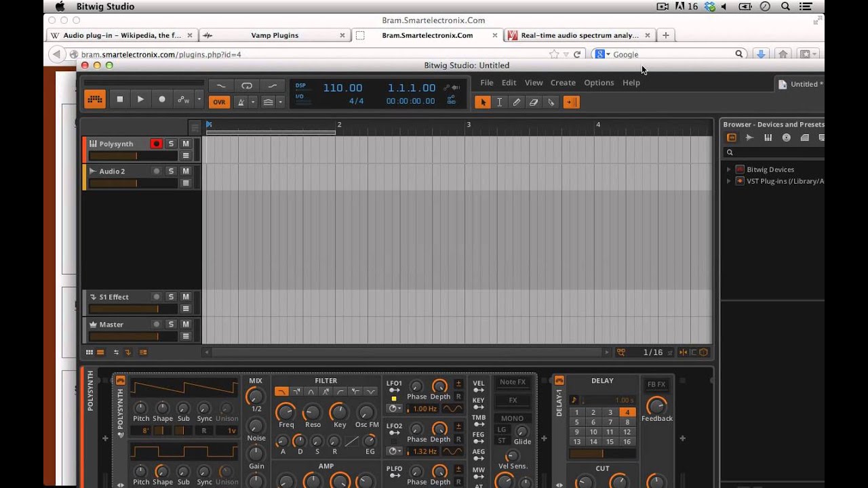The image size is (868, 488).
Task: Click the 1/16 grid resolution value
Action: click(652, 352)
